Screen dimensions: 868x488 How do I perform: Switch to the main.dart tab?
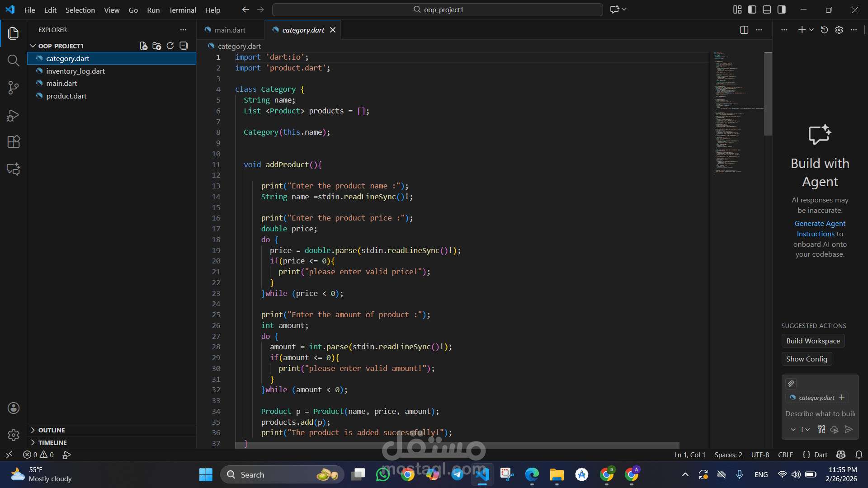coord(229,30)
